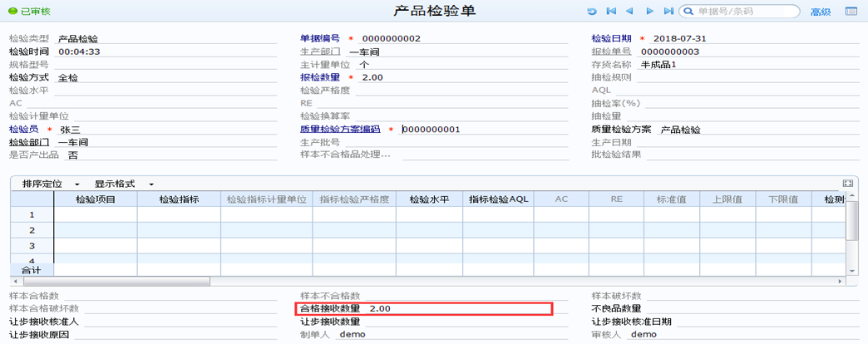Click the 主计量单位 value 个
This screenshot has width=868, height=344.
click(364, 65)
